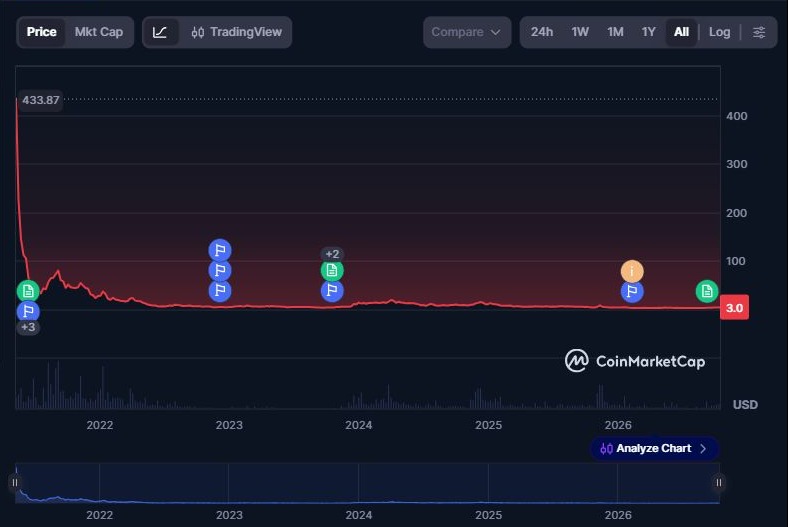
Task: Select the line chart view icon
Action: [x=160, y=33]
